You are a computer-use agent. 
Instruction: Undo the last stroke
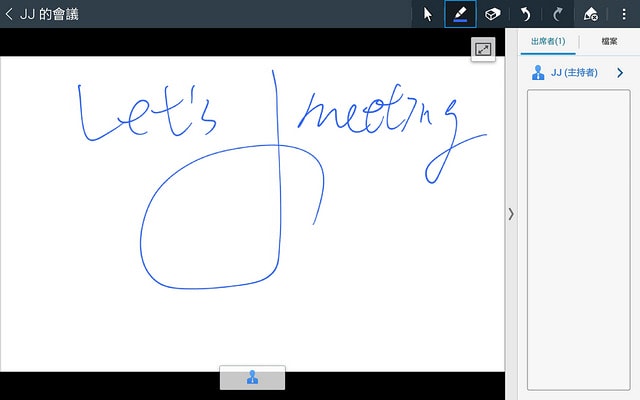point(525,14)
